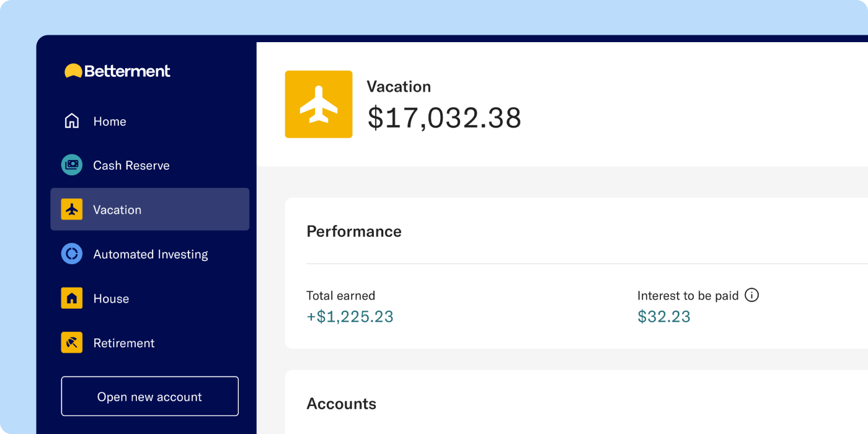
Task: Navigate to the House goal
Action: click(x=111, y=299)
